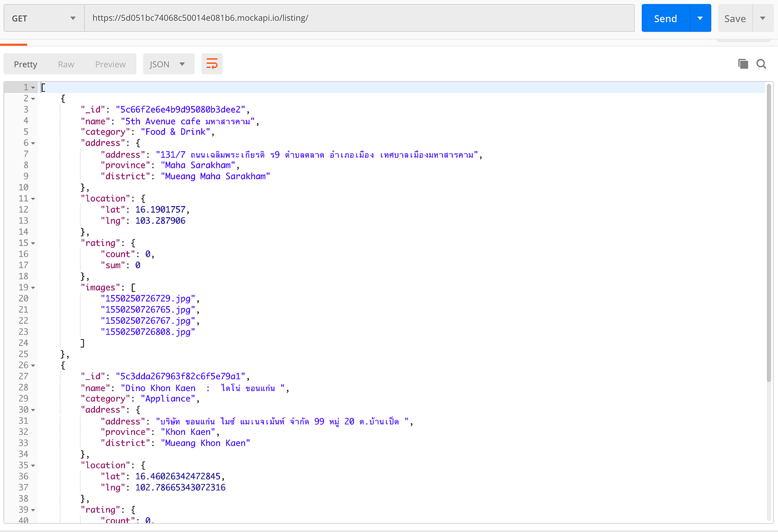Collapse the address block at line 6
The height and width of the screenshot is (532, 778).
33,143
